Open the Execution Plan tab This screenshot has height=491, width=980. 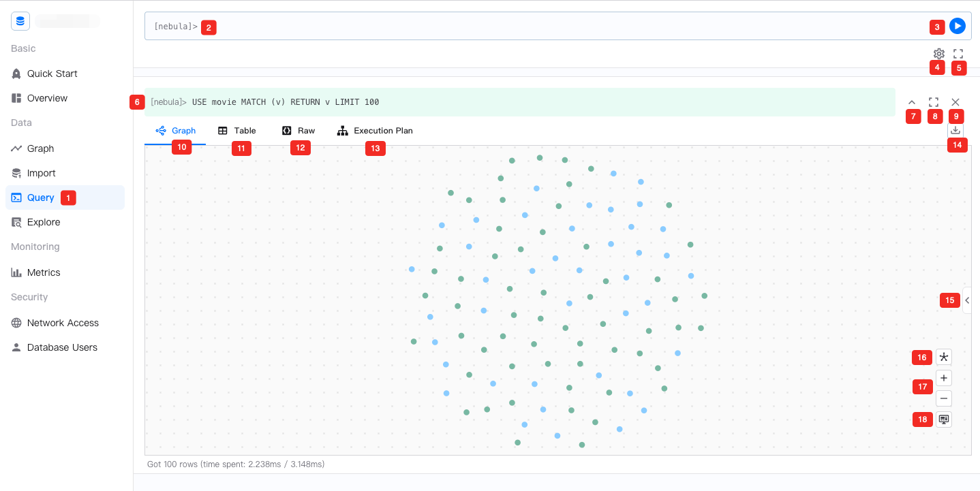point(375,131)
